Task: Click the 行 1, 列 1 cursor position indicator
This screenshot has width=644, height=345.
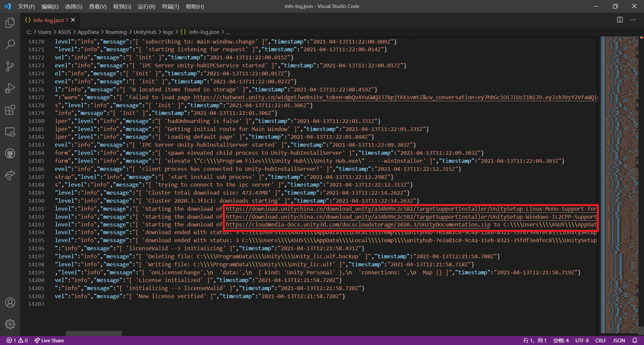Action: [x=535, y=340]
